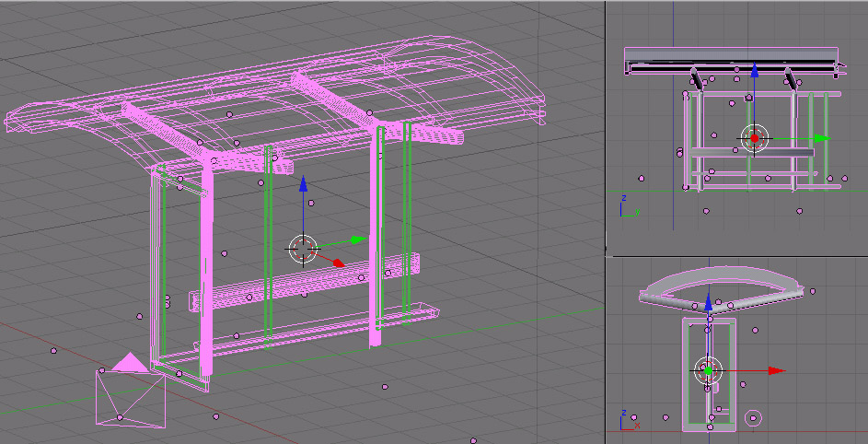Click the blue Z arrow in the Z-Y side view
868x444 pixels.
pos(754,69)
